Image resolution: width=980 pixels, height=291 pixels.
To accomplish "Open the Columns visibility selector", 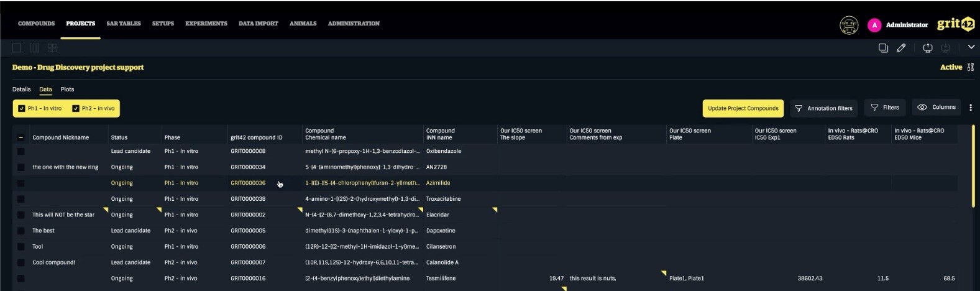I will tap(936, 108).
